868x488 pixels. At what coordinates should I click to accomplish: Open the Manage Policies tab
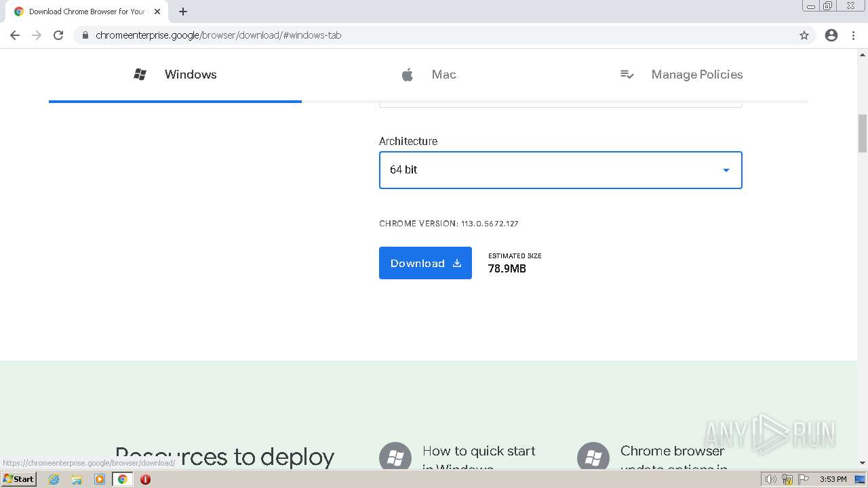682,75
